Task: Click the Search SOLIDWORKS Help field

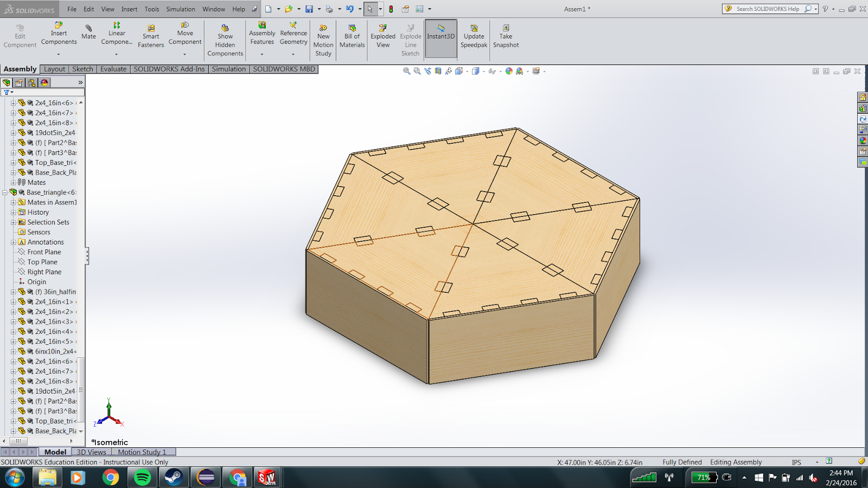Action: pos(768,9)
